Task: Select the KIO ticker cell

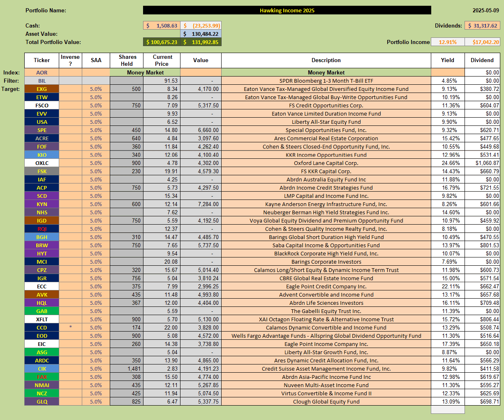Action: pos(42,155)
